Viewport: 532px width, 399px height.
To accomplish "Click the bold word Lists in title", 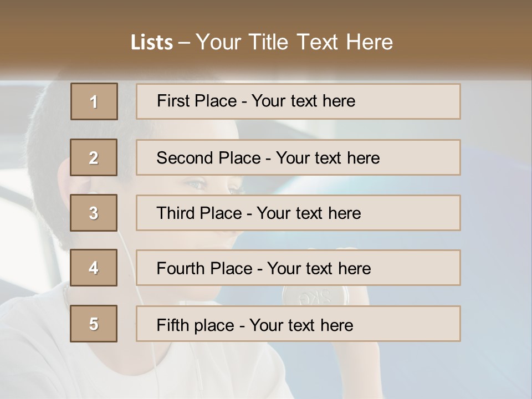I will 152,43.
